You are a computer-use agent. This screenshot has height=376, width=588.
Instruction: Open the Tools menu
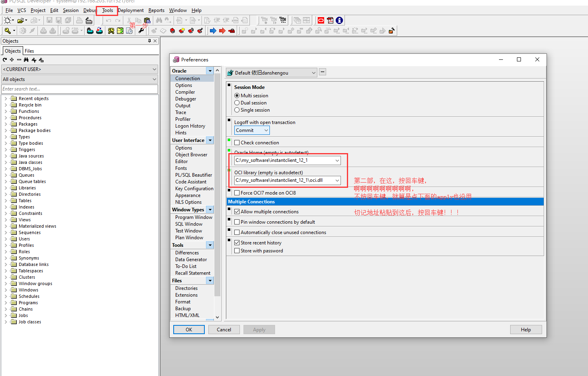(x=107, y=10)
